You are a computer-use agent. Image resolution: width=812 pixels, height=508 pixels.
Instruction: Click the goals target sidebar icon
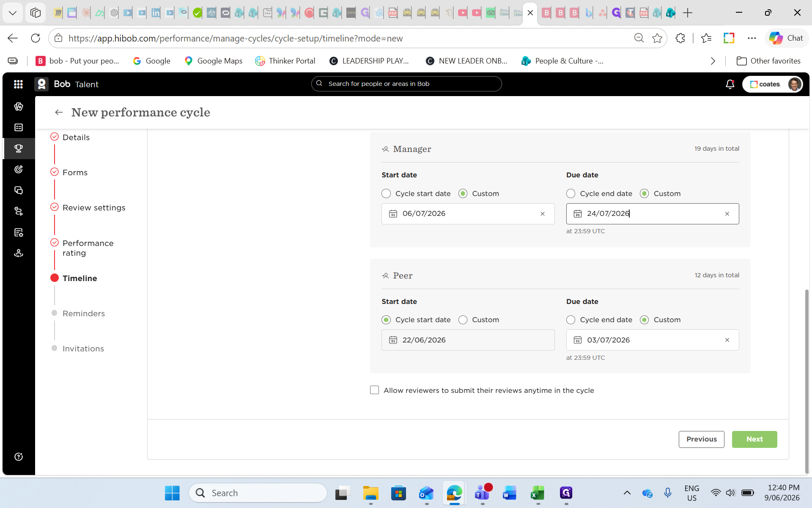(19, 169)
